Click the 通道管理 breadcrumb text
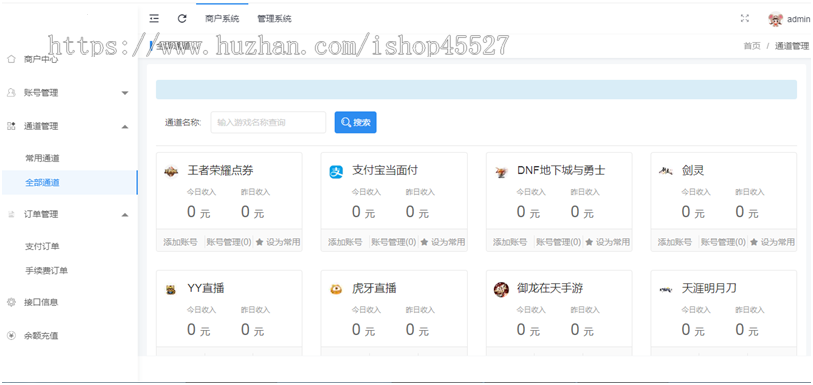813x385 pixels. click(x=792, y=46)
